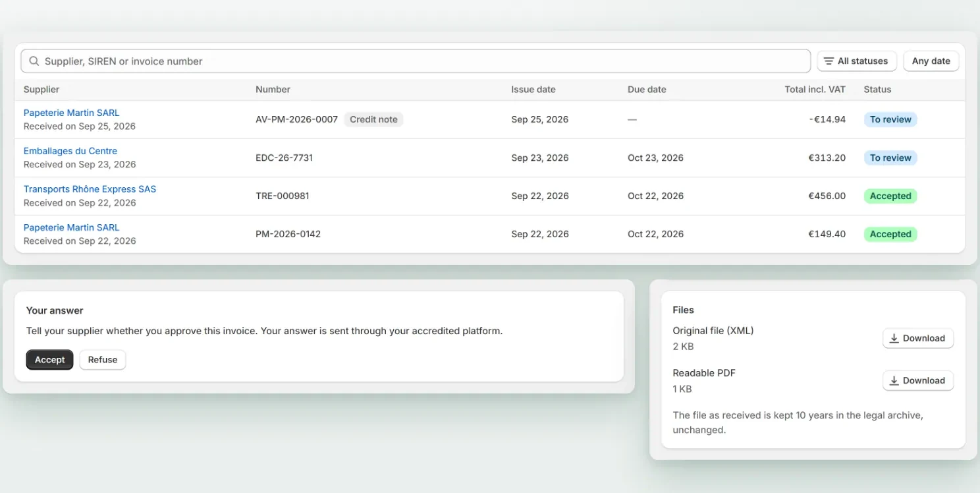Screen dimensions: 980x493
Task: Click Received on Sep 23, 2026 text
Action: click(x=80, y=165)
